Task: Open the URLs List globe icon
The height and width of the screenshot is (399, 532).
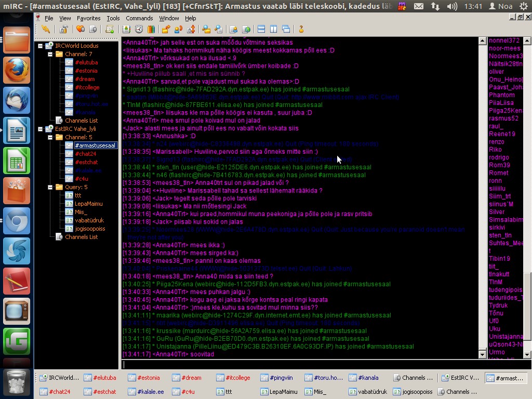Action: click(246, 30)
